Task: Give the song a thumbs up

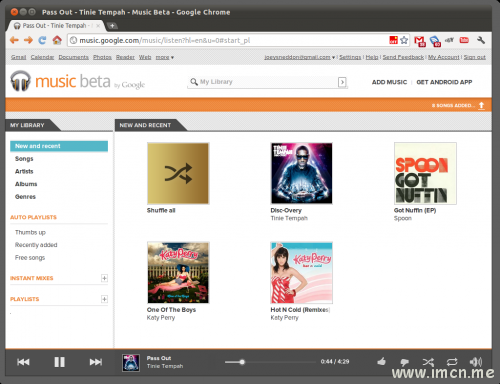Action: (382, 361)
